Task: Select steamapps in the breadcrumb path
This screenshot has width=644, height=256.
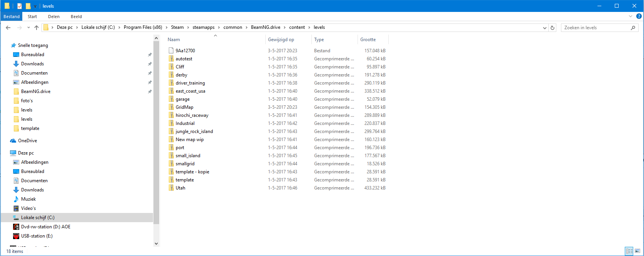Action: [203, 27]
